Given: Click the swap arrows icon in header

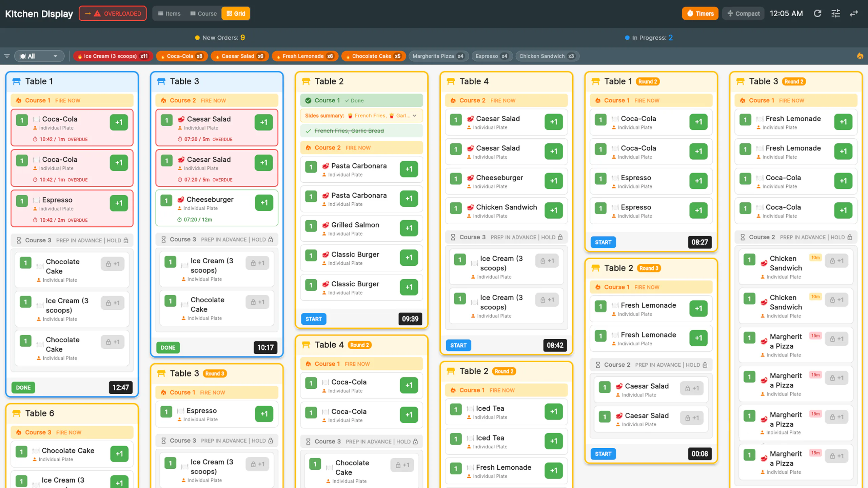Looking at the screenshot, I should 854,14.
